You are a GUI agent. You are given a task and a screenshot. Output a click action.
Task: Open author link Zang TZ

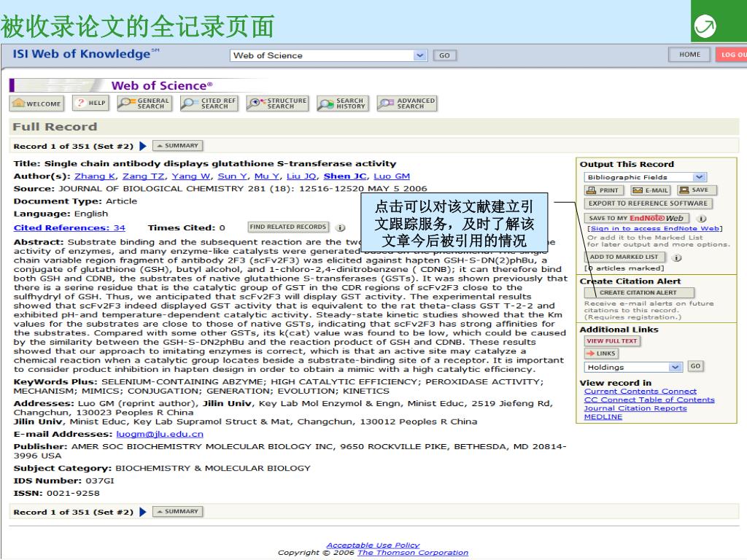pyautogui.click(x=144, y=176)
